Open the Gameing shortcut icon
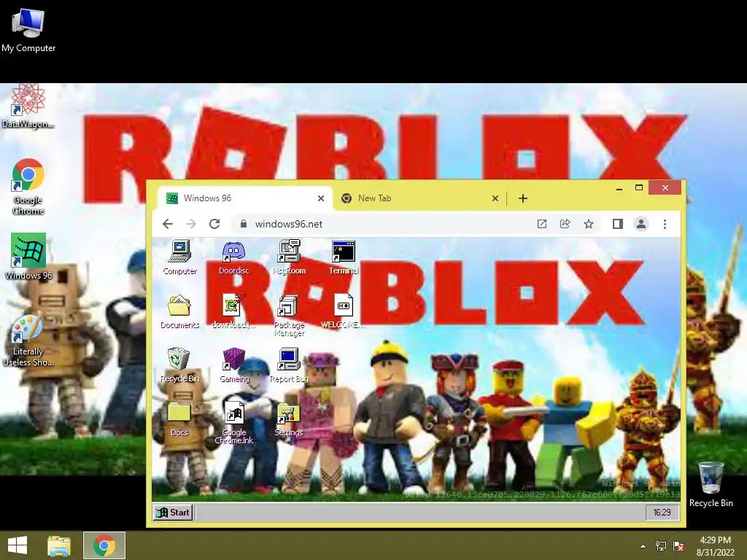This screenshot has width=747, height=560. [x=234, y=365]
